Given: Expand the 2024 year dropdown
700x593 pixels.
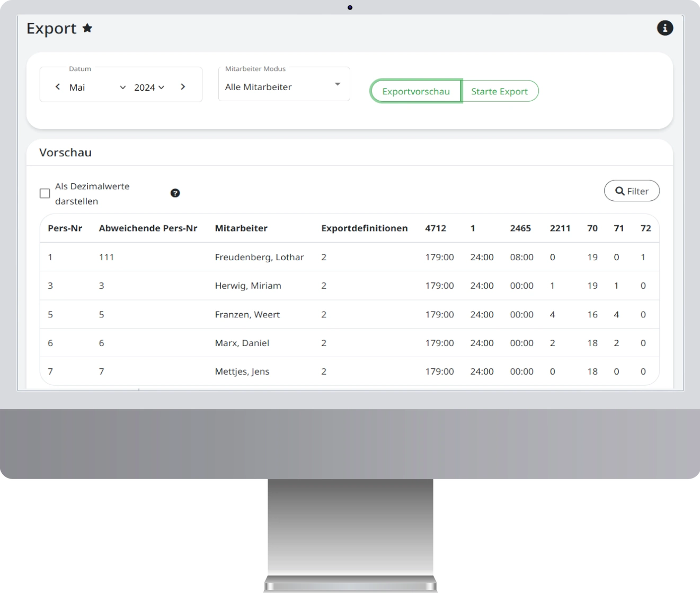Looking at the screenshot, I should 149,87.
